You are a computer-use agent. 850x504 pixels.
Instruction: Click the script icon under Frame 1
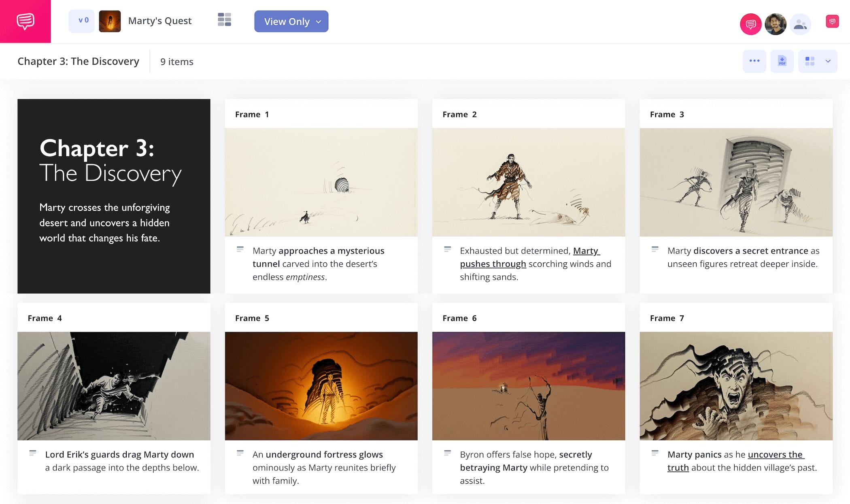pos(240,249)
